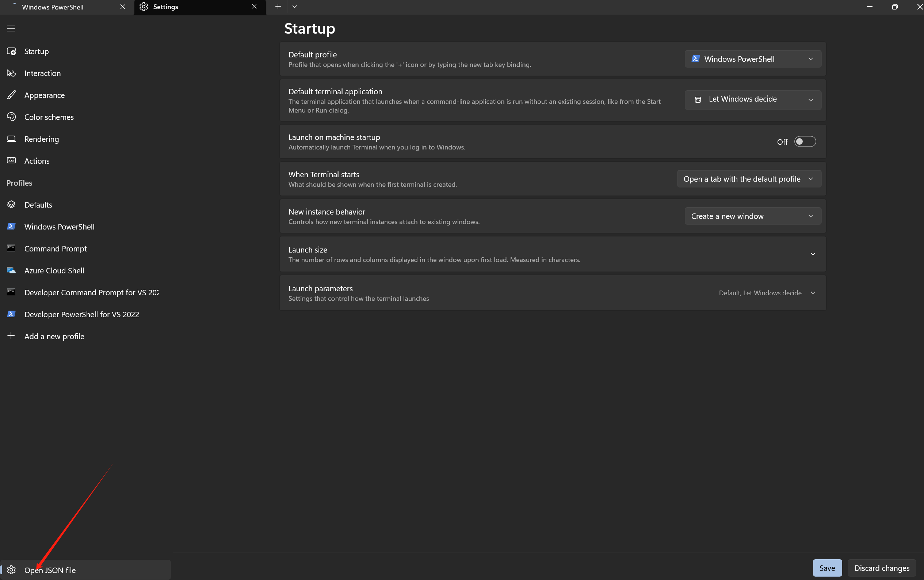Go to the Appearance settings page
The width and height of the screenshot is (924, 580).
click(x=85, y=95)
